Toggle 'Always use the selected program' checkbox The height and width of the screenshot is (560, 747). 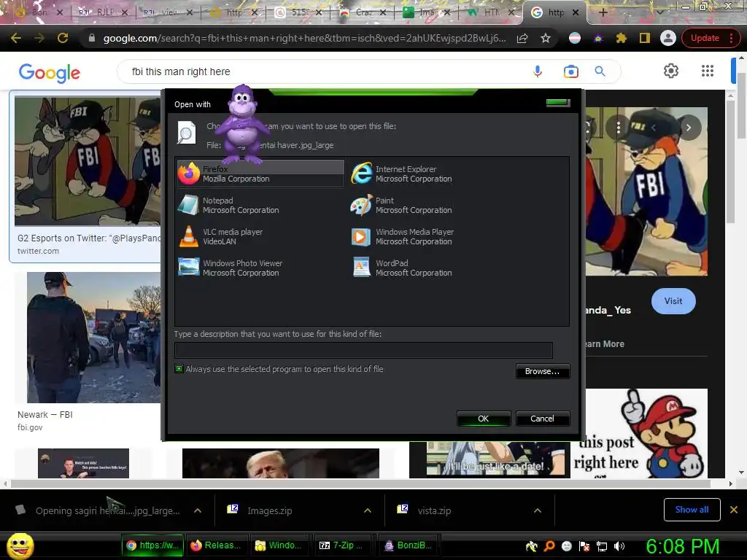179,368
